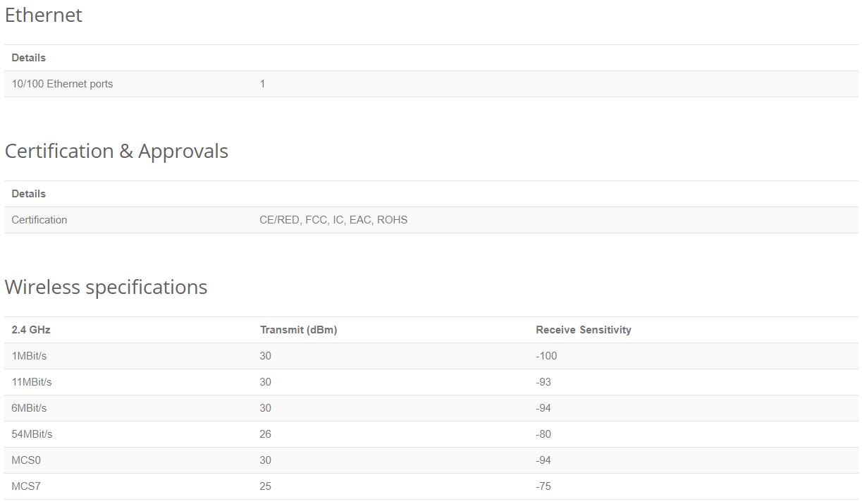This screenshot has height=504, width=862.
Task: Click the receive sensitivity value -75
Action: 543,486
